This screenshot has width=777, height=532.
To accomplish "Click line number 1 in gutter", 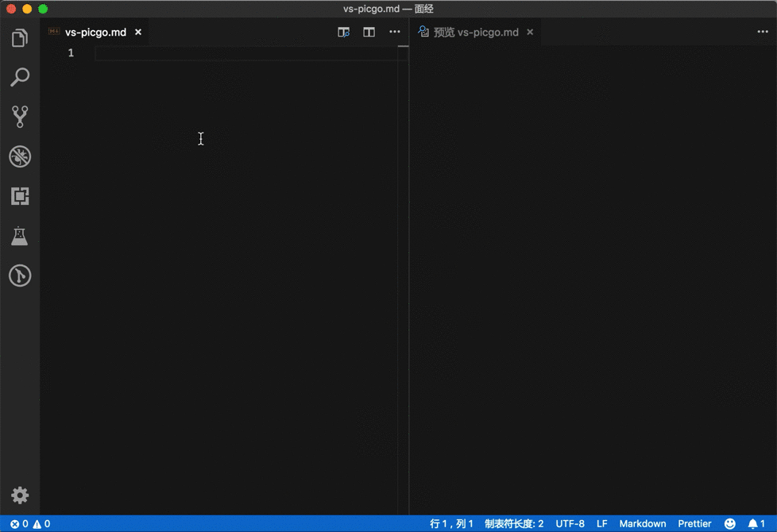I will [71, 53].
